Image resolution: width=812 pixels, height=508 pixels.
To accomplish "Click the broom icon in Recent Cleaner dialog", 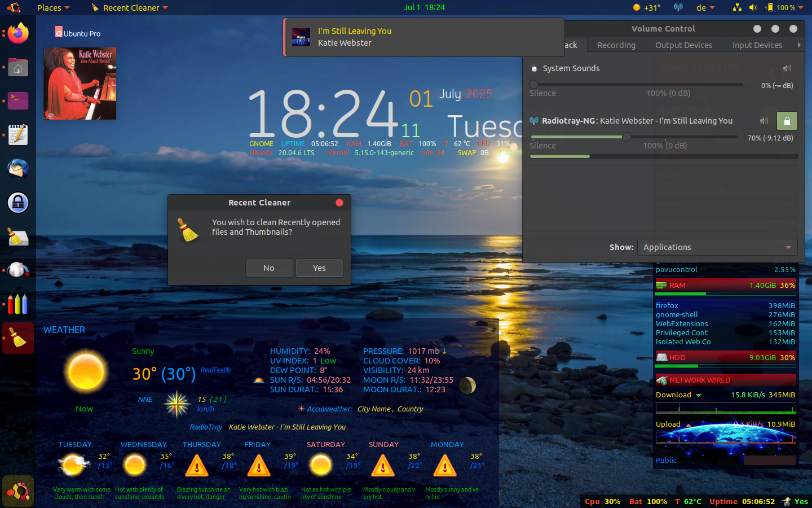I will point(188,230).
